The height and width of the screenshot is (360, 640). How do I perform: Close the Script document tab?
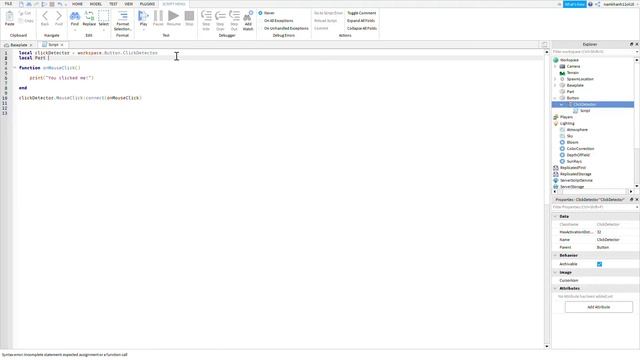click(62, 45)
